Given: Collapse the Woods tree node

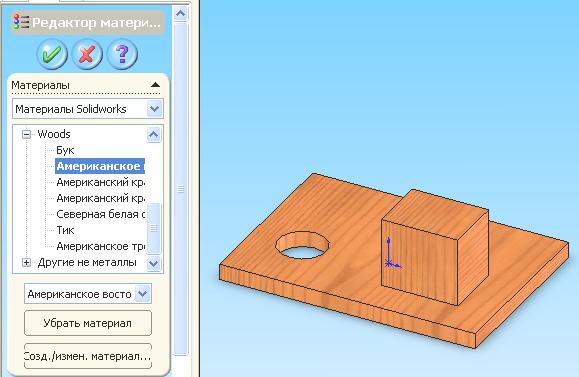Looking at the screenshot, I should click(26, 134).
